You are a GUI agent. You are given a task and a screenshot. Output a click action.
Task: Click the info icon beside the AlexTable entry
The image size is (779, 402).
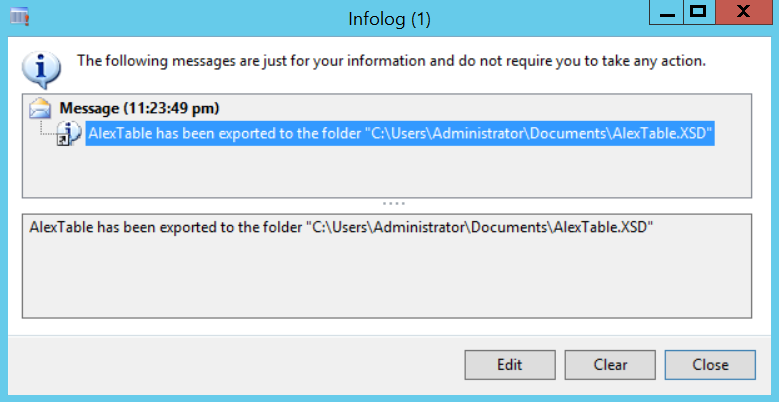68,134
